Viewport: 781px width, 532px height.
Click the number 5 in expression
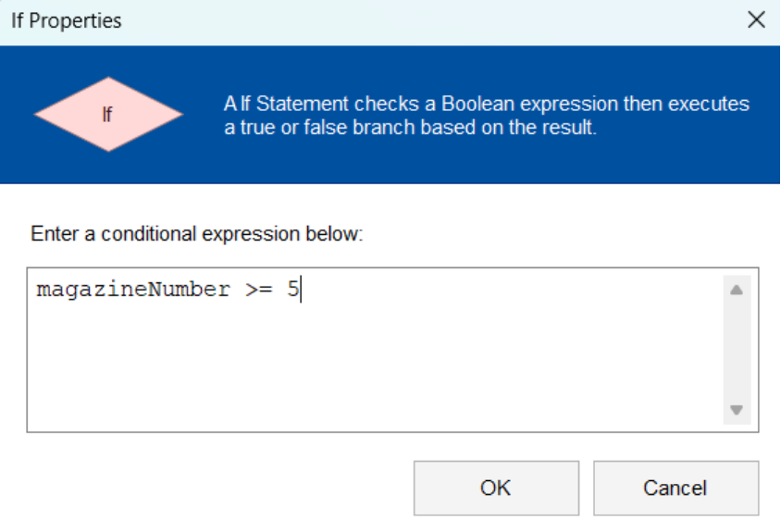pyautogui.click(x=292, y=290)
